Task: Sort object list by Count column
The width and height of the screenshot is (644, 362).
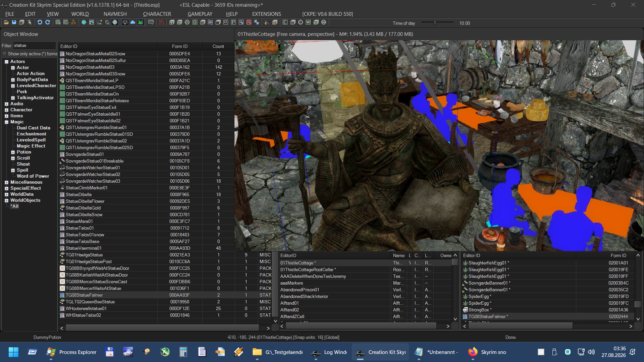Action: click(x=218, y=46)
